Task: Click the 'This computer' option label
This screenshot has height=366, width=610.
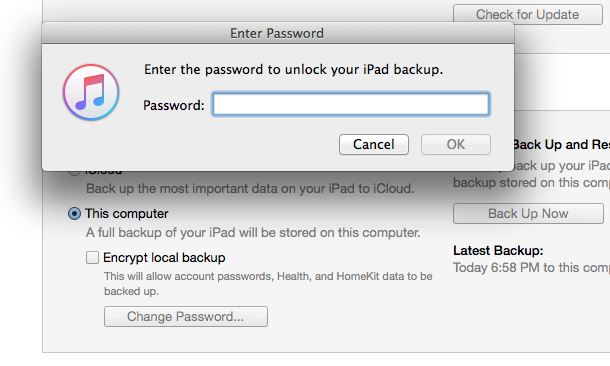Action: [127, 214]
